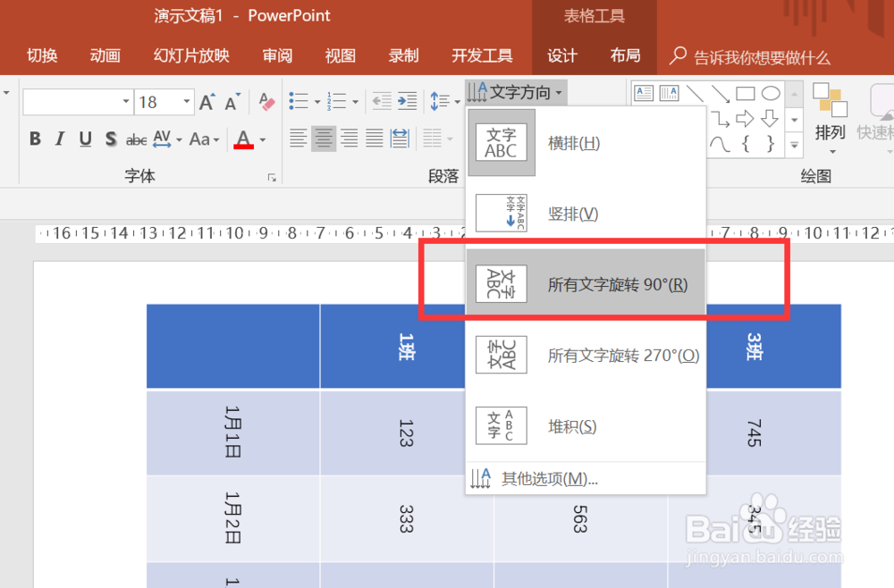Switch to 动画 animations tab

point(105,55)
